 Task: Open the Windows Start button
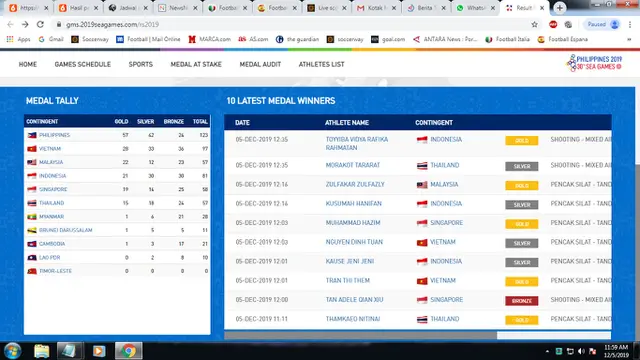[12, 351]
